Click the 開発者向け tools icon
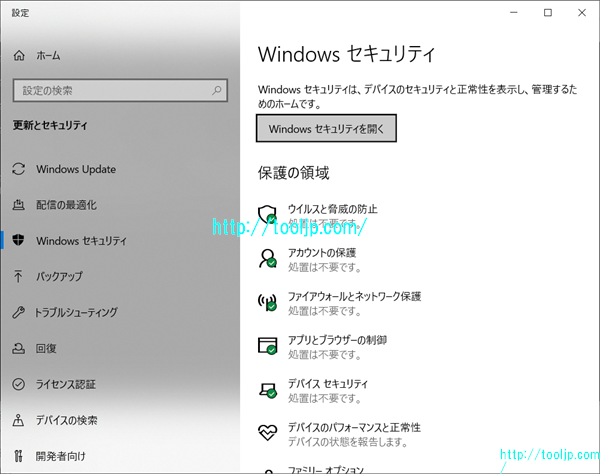The height and width of the screenshot is (474, 600). click(18, 456)
